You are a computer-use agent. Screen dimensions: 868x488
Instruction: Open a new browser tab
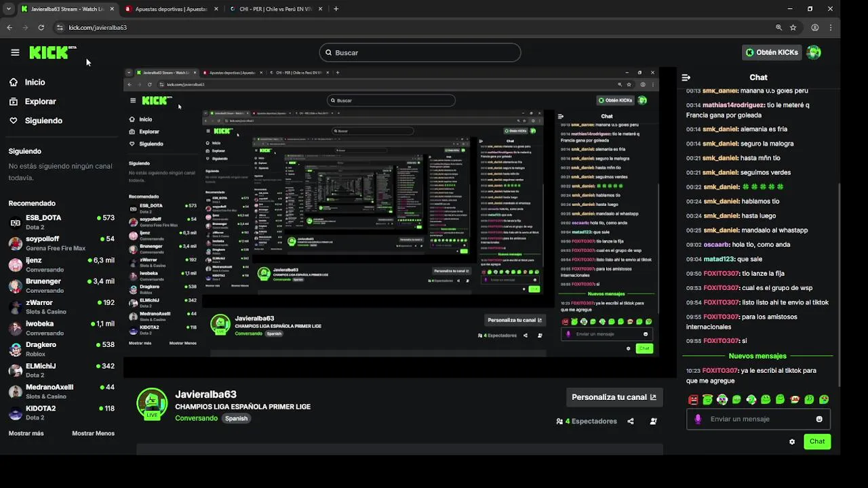point(336,9)
